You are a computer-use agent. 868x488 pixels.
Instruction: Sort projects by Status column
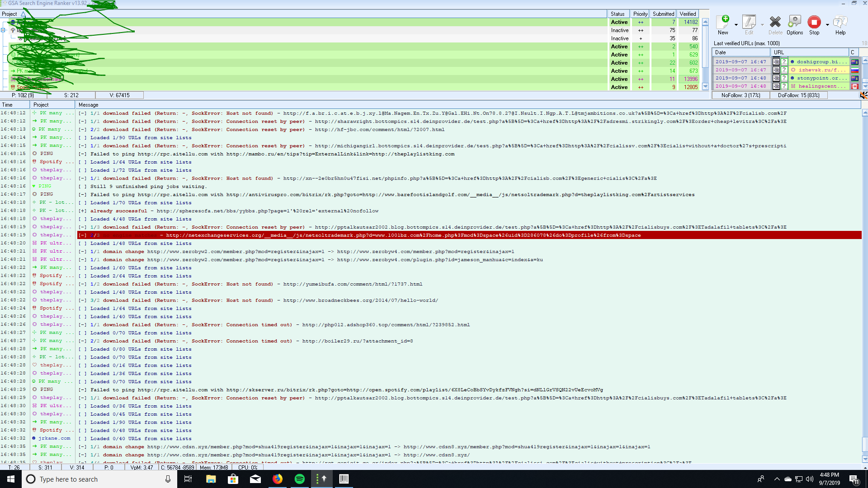pos(619,14)
